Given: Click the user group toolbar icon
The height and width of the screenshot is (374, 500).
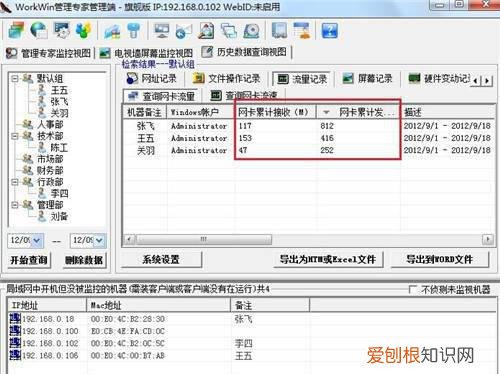Looking at the screenshot, I should coord(83,30).
